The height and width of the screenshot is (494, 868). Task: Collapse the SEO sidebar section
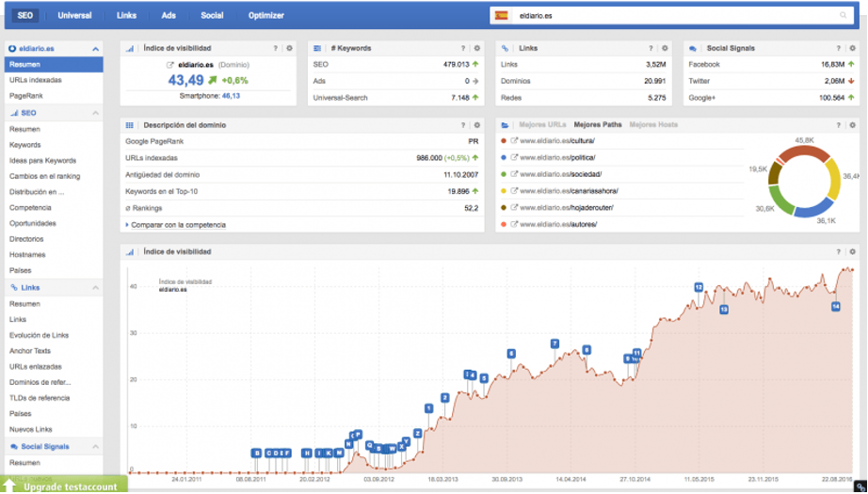point(95,113)
